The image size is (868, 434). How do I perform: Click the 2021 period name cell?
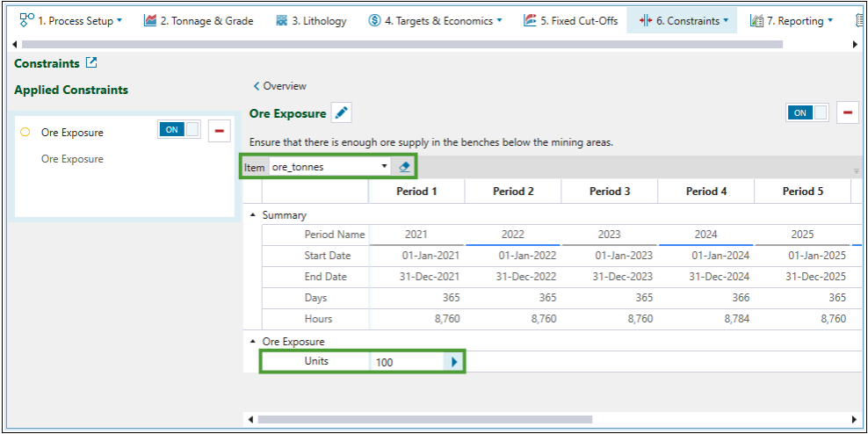(416, 235)
